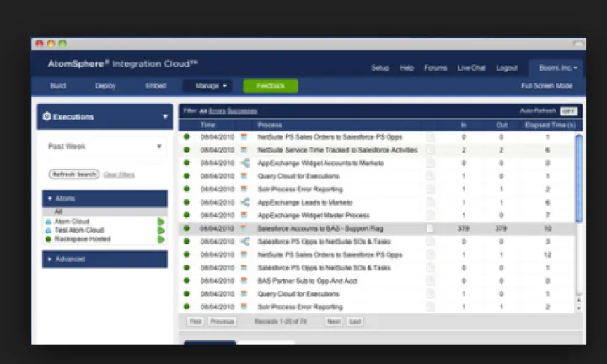The image size is (607, 364).
Task: Open log icon for BAS Partner Sub row
Action: click(x=430, y=281)
